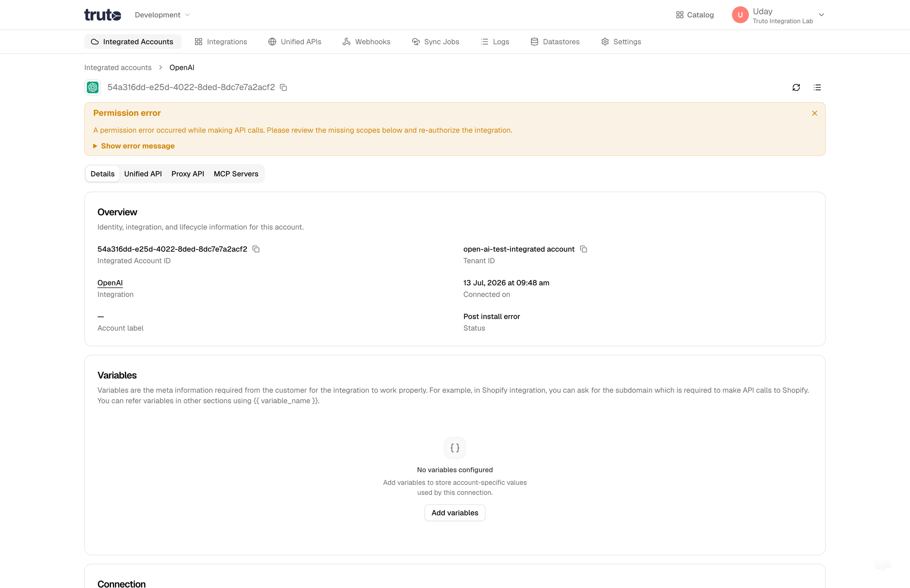Image resolution: width=910 pixels, height=588 pixels.
Task: Click the Variables section heading
Action: click(x=117, y=375)
